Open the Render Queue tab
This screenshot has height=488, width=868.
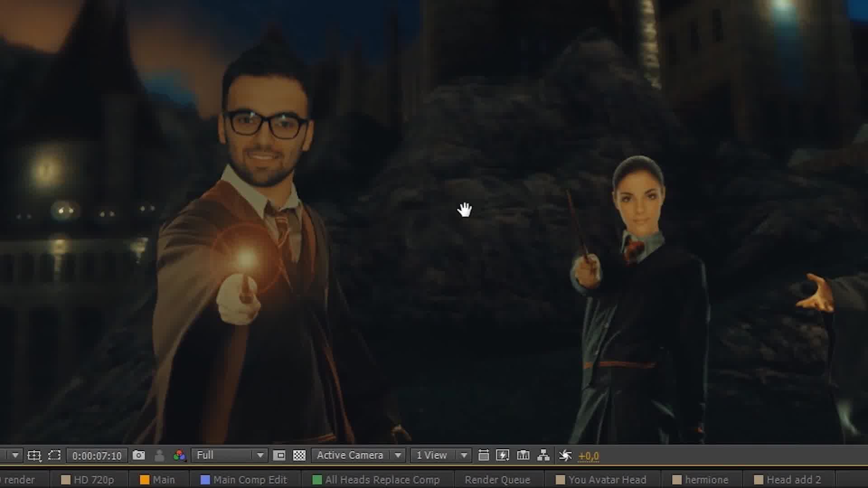tap(497, 480)
